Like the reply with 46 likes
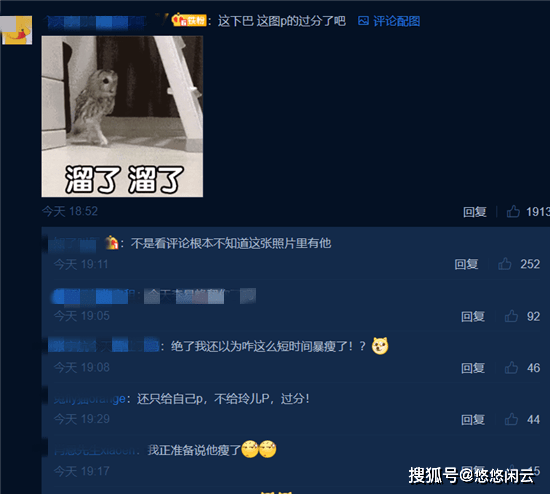 (x=511, y=367)
